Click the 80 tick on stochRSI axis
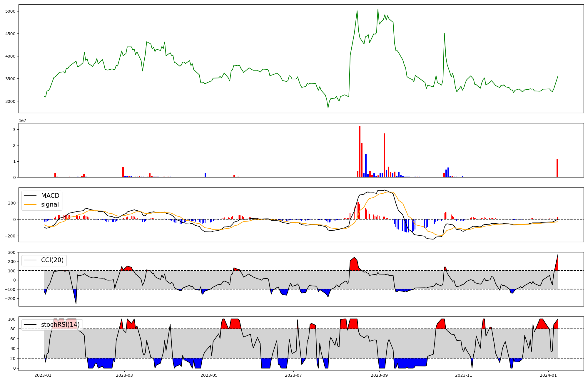Screen dimensions: 588x382 [13, 329]
